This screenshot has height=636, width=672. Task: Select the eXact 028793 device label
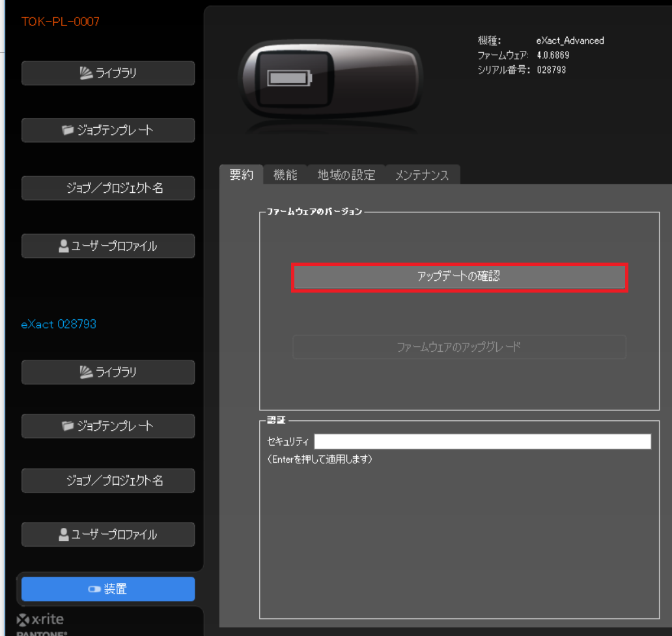tap(59, 324)
